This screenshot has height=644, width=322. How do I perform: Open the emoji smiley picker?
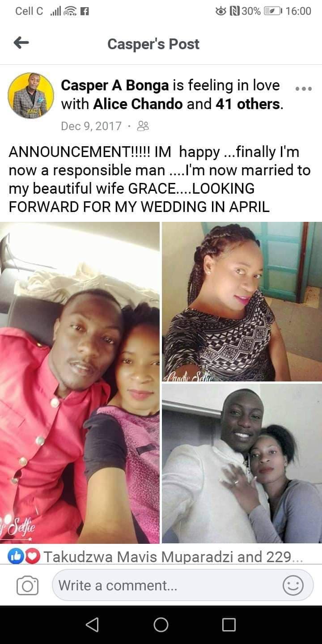(293, 585)
